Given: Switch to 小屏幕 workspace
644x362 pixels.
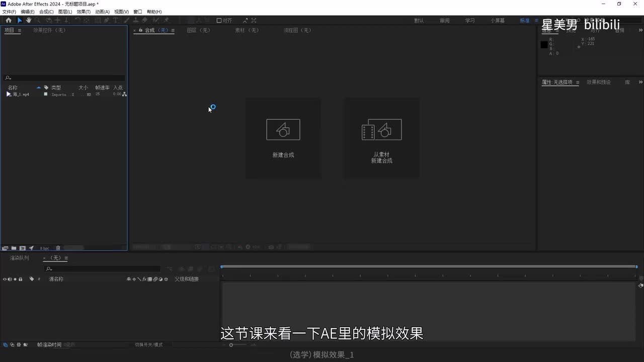Looking at the screenshot, I should click(x=498, y=21).
